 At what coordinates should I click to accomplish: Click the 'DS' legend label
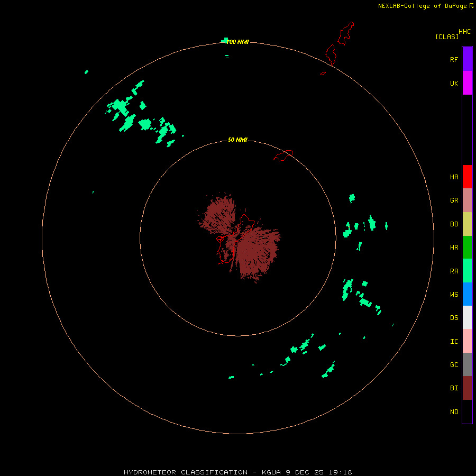[454, 318]
